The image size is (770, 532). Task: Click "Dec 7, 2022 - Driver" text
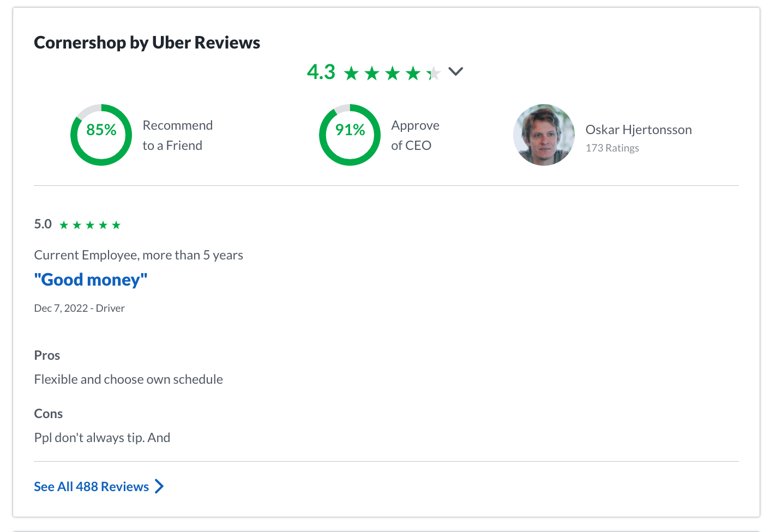pos(79,309)
